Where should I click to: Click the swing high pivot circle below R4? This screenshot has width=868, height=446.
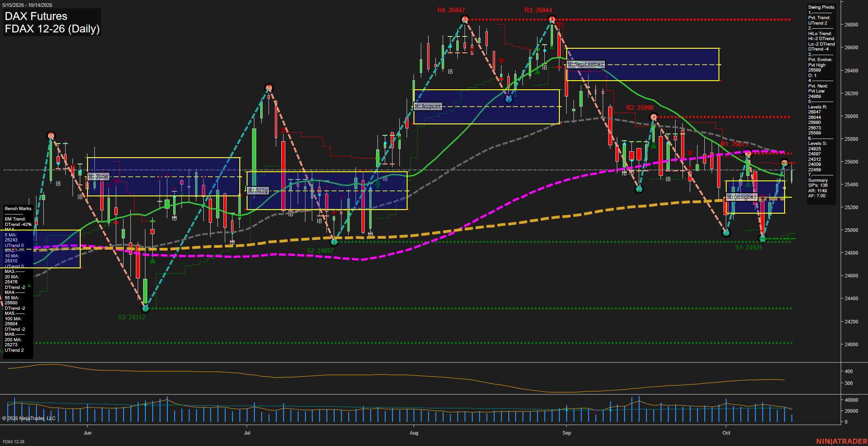pos(465,19)
